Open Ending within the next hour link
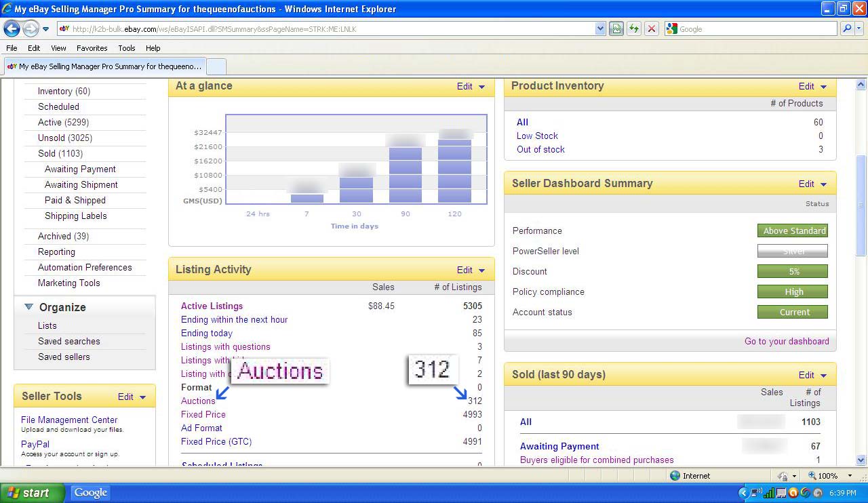The image size is (868, 503). pos(234,319)
